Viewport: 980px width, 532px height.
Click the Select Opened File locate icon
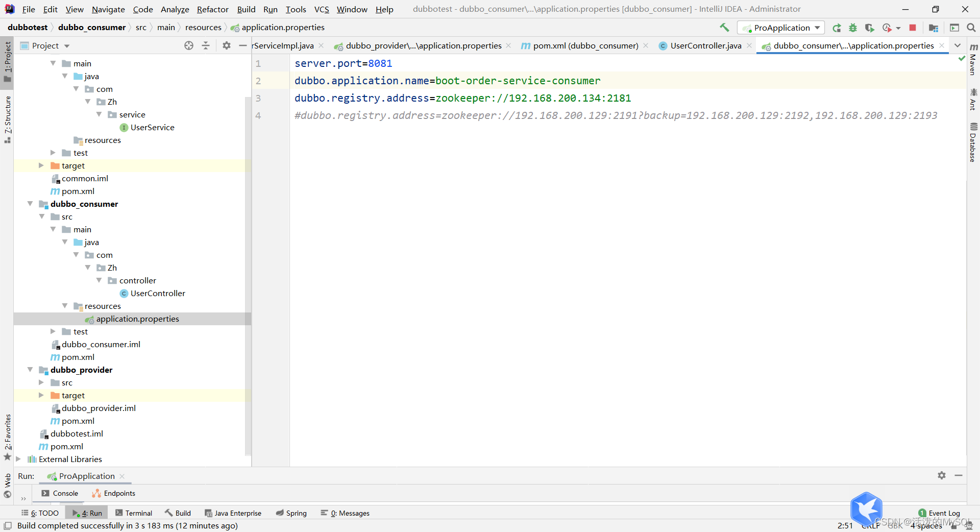189,45
